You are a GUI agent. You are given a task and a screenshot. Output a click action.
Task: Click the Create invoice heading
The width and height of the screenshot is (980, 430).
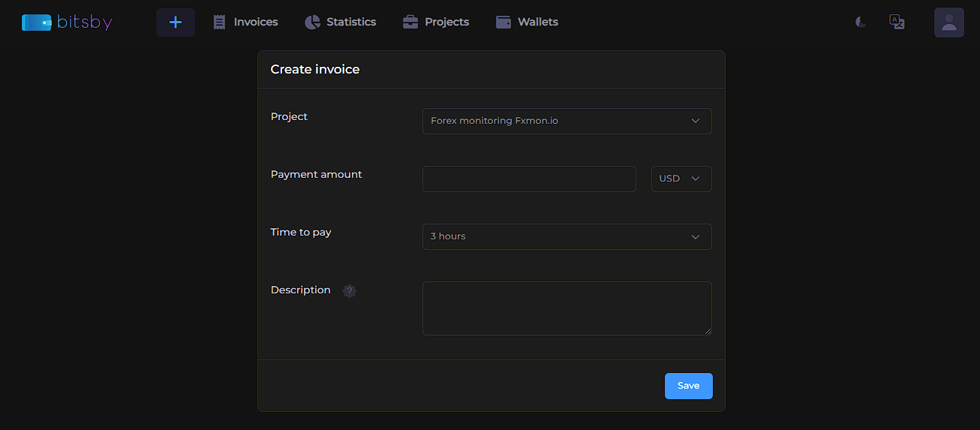[315, 69]
